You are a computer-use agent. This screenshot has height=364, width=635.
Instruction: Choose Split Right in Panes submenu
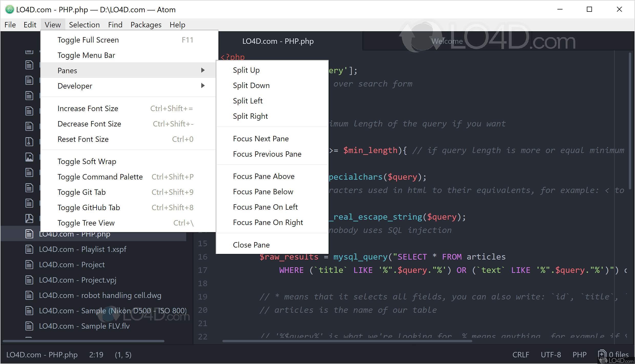(x=250, y=116)
